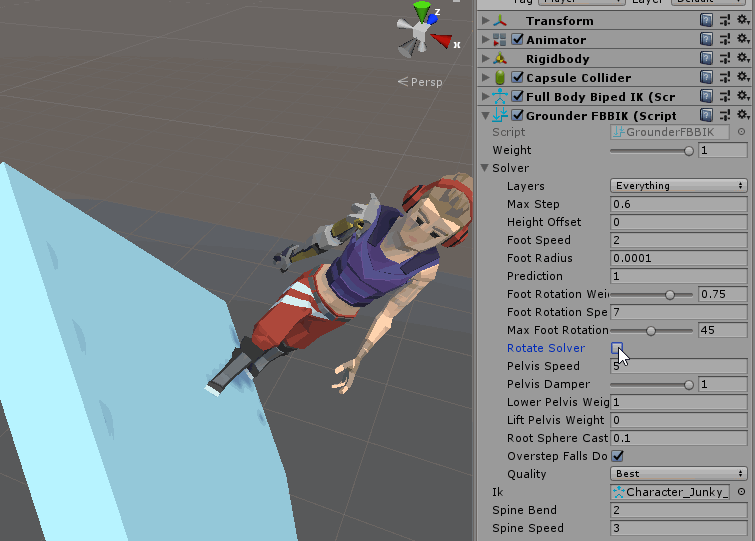Click the Foot Radius value 0.0001
The height and width of the screenshot is (541, 755).
pyautogui.click(x=678, y=258)
